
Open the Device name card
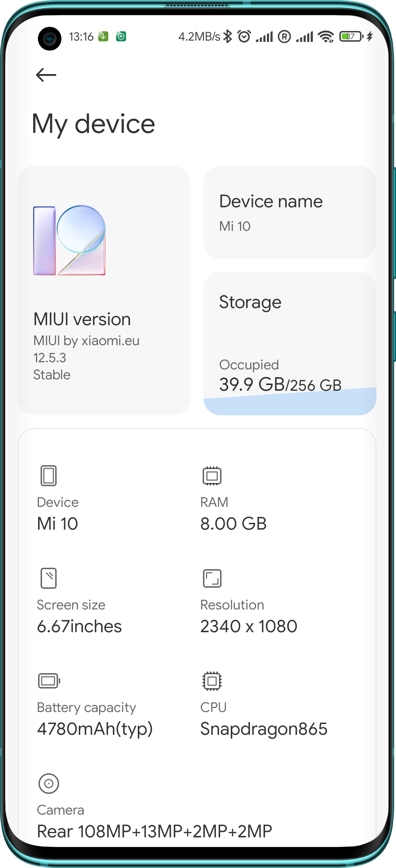point(290,212)
